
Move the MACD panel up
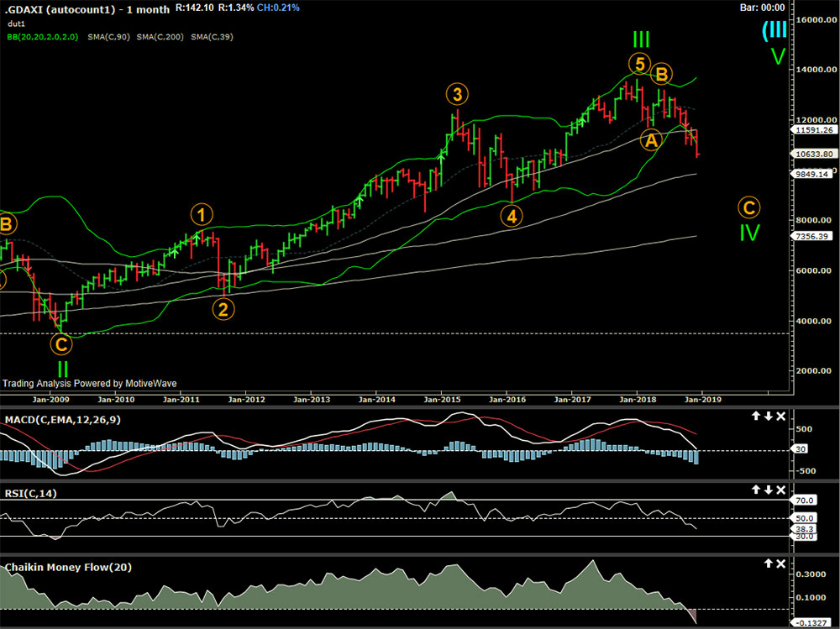click(x=756, y=417)
